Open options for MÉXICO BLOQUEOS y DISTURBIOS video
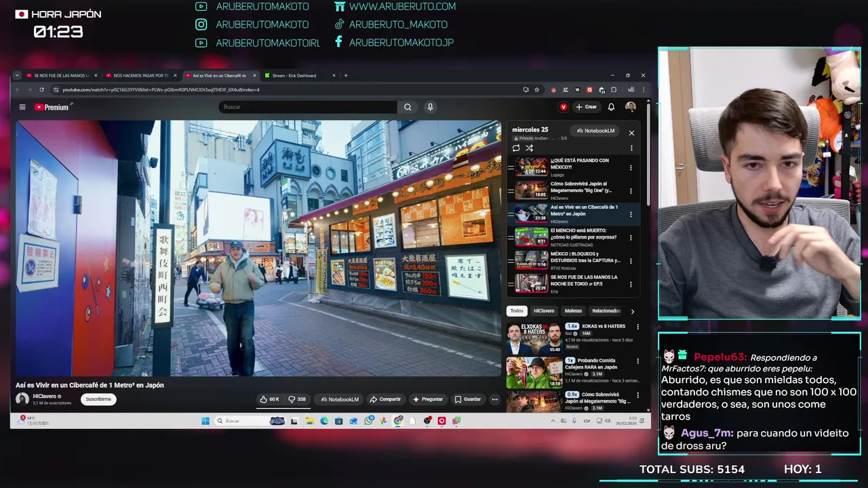The height and width of the screenshot is (488, 868). (631, 261)
